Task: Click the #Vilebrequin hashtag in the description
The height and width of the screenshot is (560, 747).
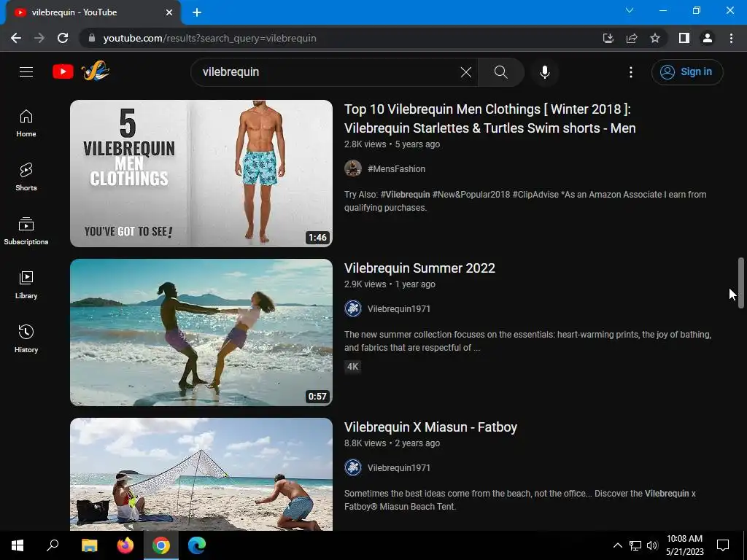Action: click(x=405, y=195)
